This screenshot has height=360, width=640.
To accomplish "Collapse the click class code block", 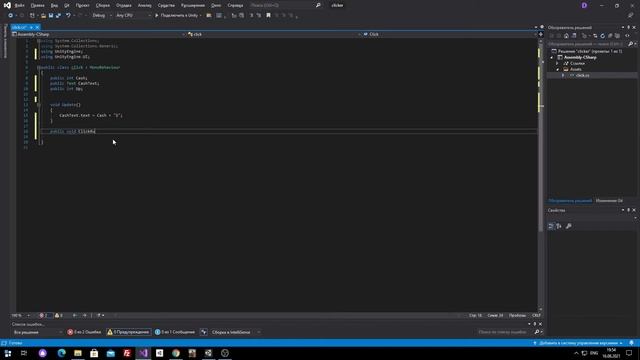I will point(39,67).
